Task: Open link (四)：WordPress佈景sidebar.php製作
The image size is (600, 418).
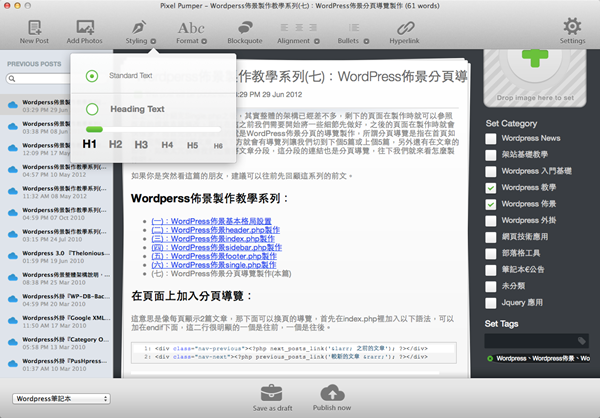Action: click(x=217, y=248)
